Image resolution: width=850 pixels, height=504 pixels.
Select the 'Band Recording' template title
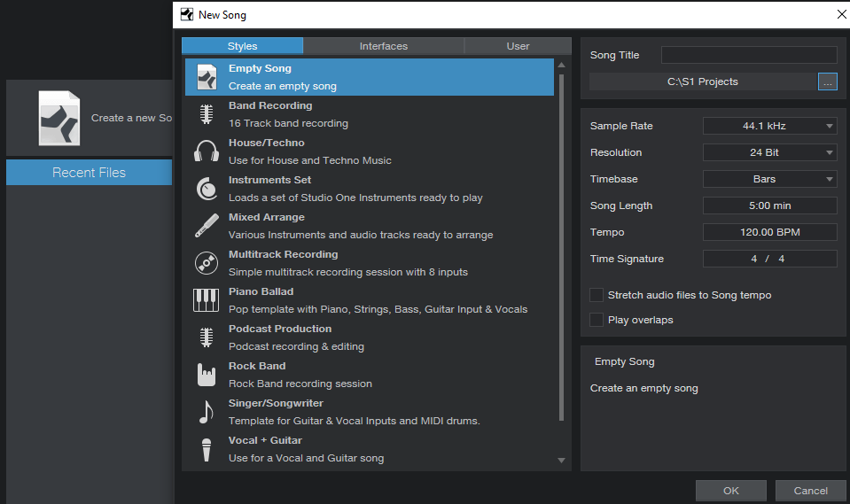pos(270,105)
